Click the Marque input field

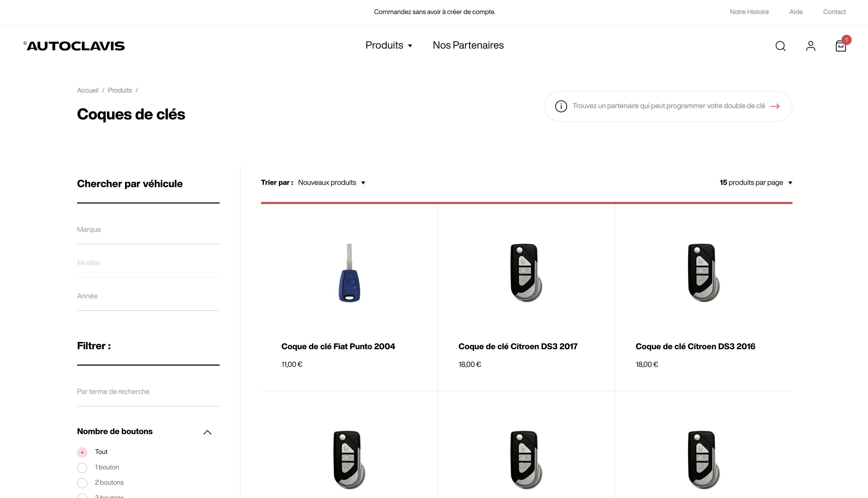[x=148, y=230]
